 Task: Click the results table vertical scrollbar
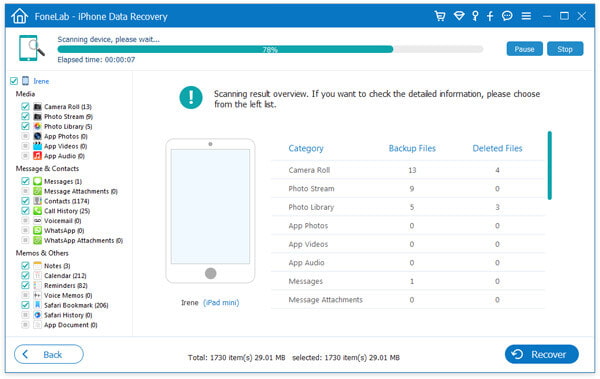coord(549,165)
